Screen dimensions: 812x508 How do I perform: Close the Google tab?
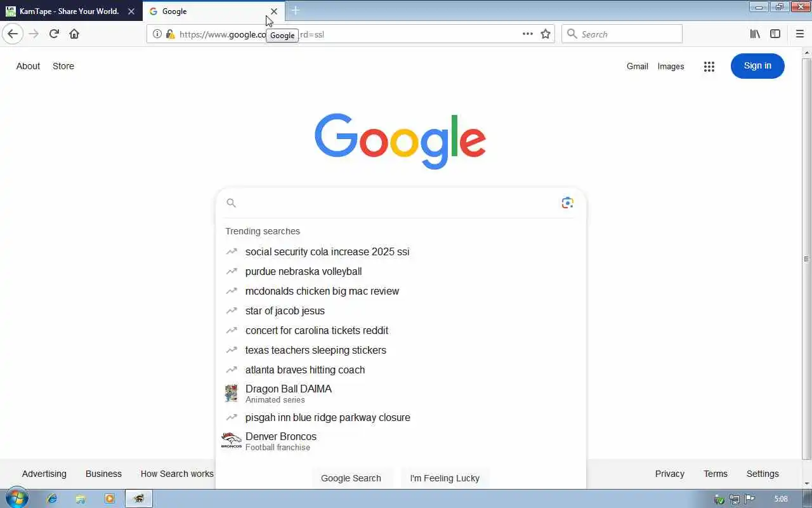273,11
